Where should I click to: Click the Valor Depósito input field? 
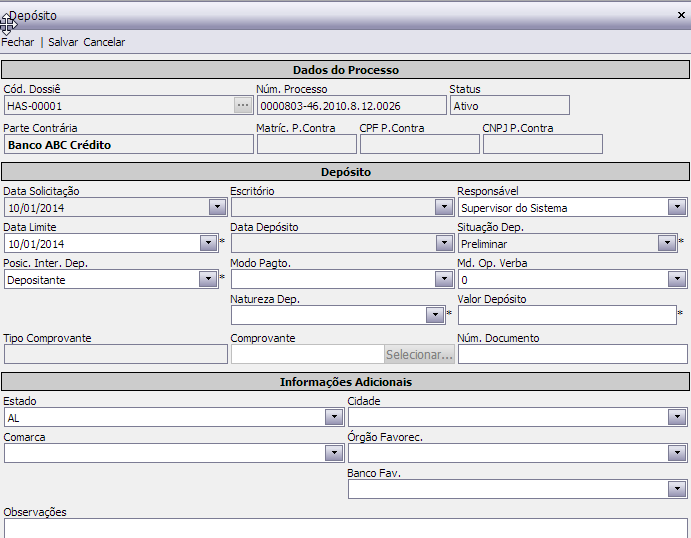point(567,315)
